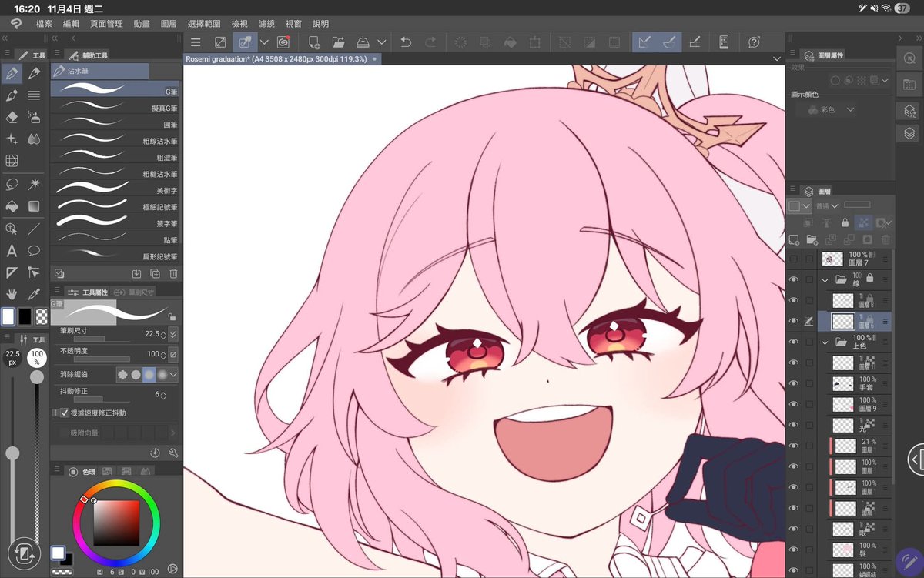
Task: Select the Lasso selection tool
Action: click(12, 184)
